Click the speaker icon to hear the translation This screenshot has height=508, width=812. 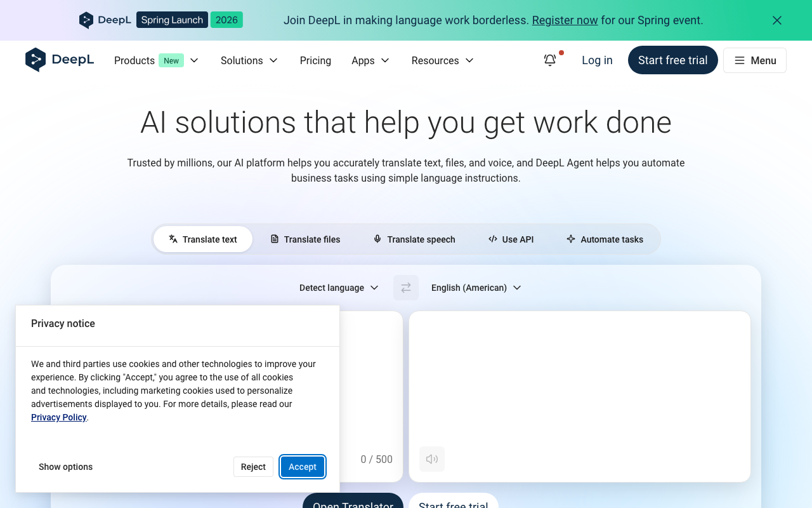(431, 459)
